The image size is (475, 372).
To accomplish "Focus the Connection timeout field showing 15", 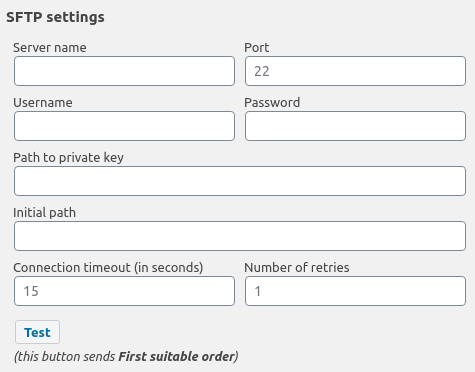I will pos(124,291).
